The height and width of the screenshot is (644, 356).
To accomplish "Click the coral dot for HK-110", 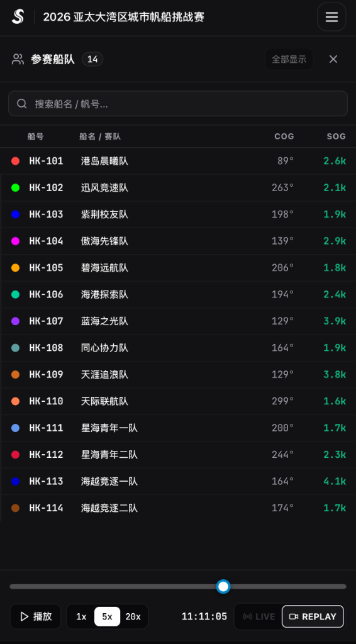I will click(15, 401).
